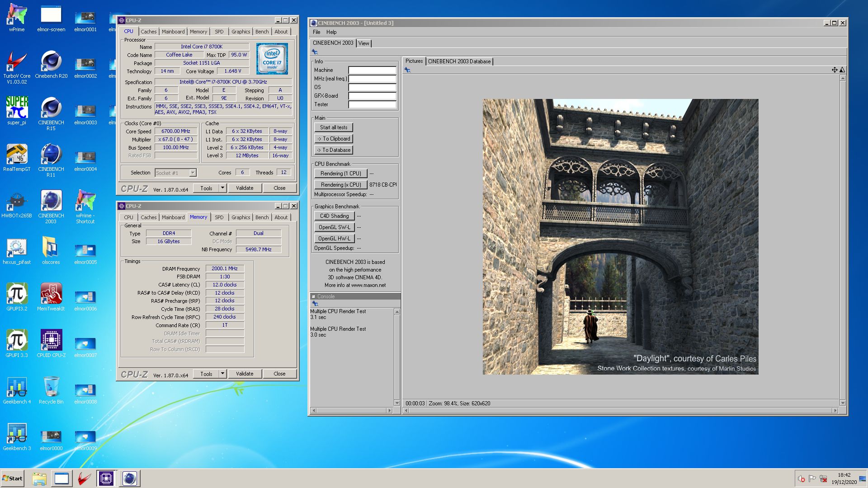Open CINEBENCH 2003 Database tab
Screen dimensions: 868x488
pos(459,61)
